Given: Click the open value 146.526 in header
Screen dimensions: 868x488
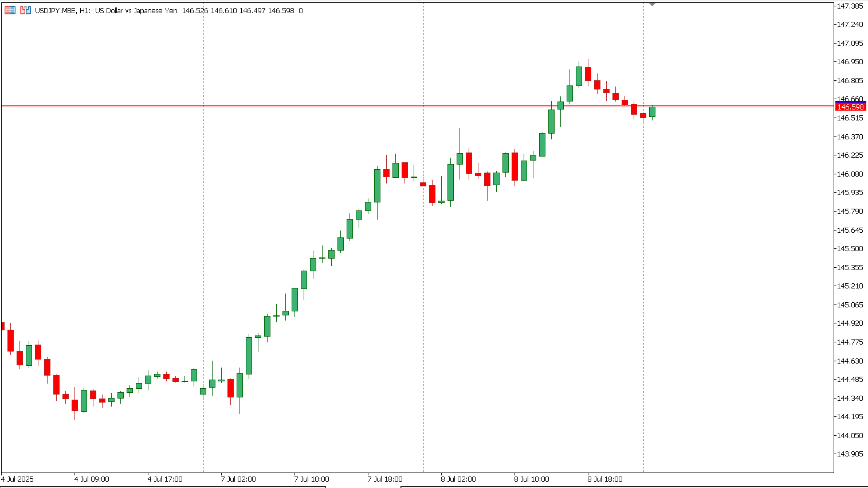Looking at the screenshot, I should (x=195, y=11).
